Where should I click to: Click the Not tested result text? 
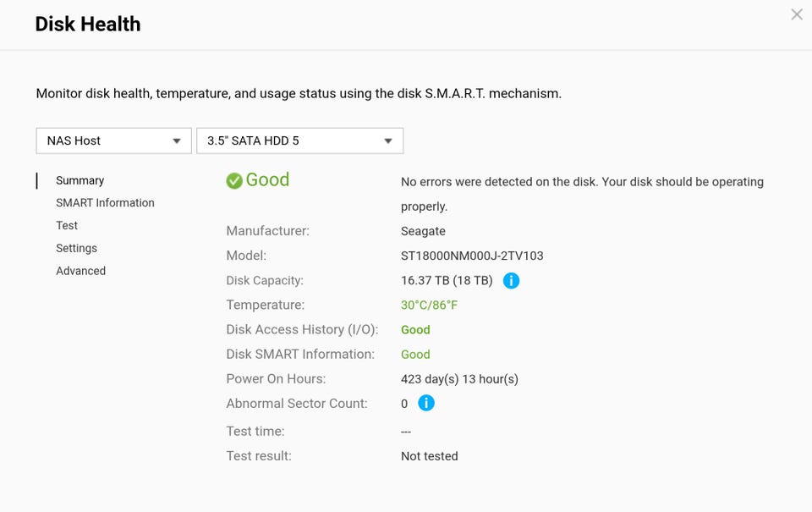click(429, 456)
